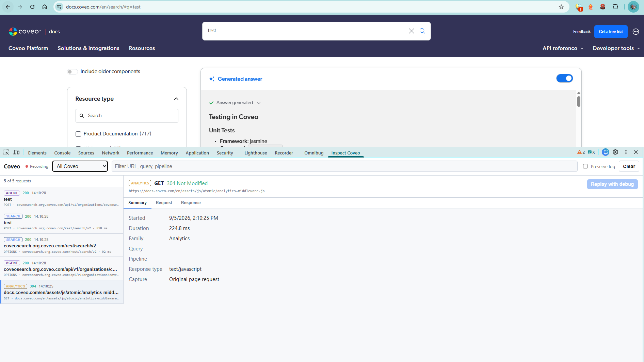Go back to the previous browser page
Screen dimensions: 644x362
click(x=8, y=7)
